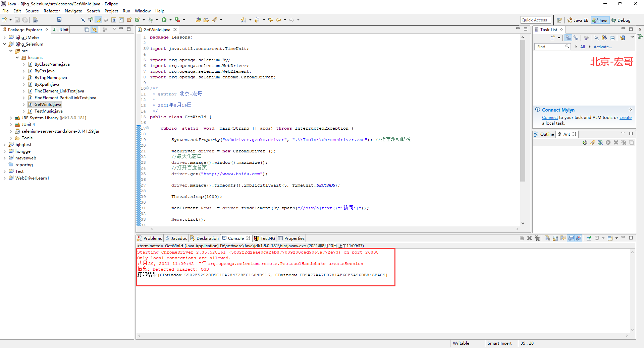The width and height of the screenshot is (644, 348).
Task: Open the Refactor menu
Action: coord(52,11)
